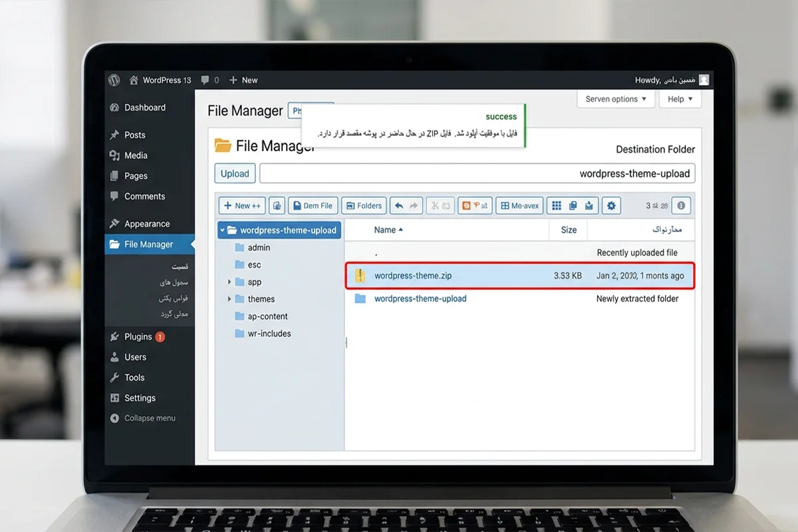Expand the spp folder arrow
The height and width of the screenshot is (532, 798).
click(229, 282)
